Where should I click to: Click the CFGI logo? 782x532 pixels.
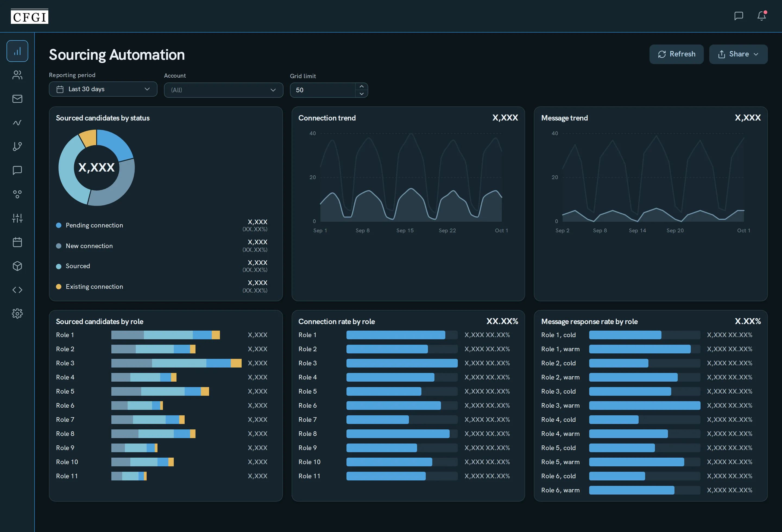[30, 17]
